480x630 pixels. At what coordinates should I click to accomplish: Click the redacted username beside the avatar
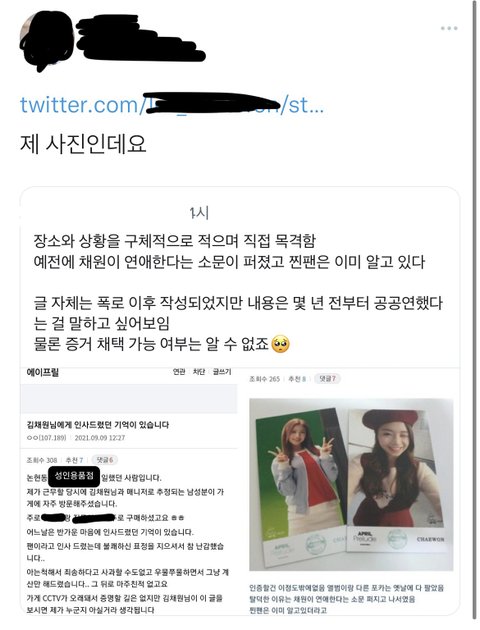[x=140, y=38]
